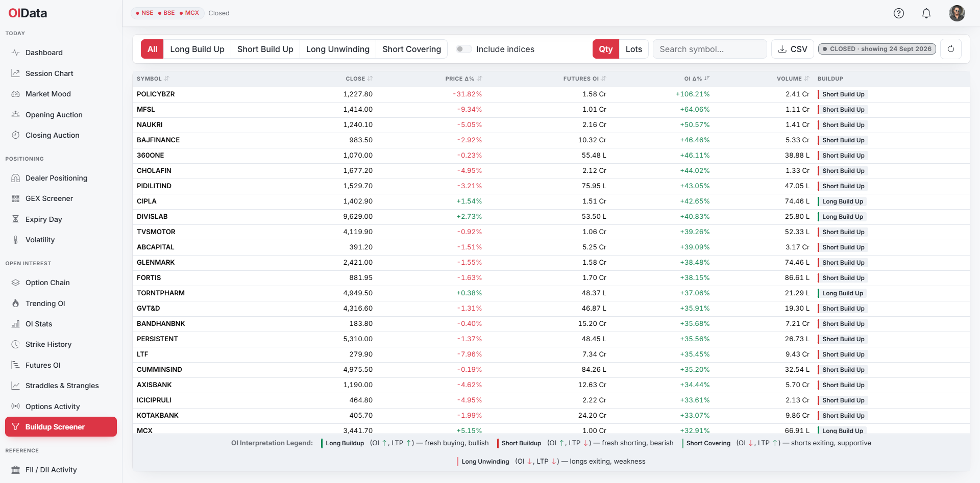This screenshot has height=483, width=980.
Task: Click the GLENMARK symbol
Action: click(x=156, y=263)
